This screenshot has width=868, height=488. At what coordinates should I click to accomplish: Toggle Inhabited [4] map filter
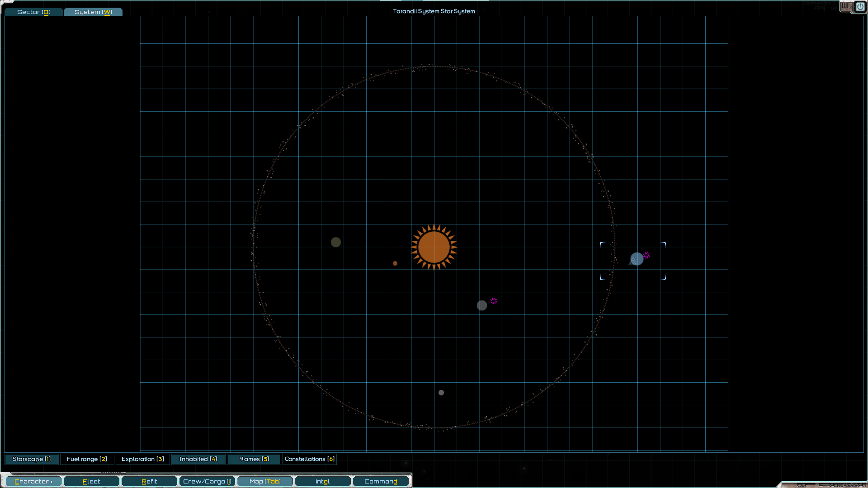198,459
